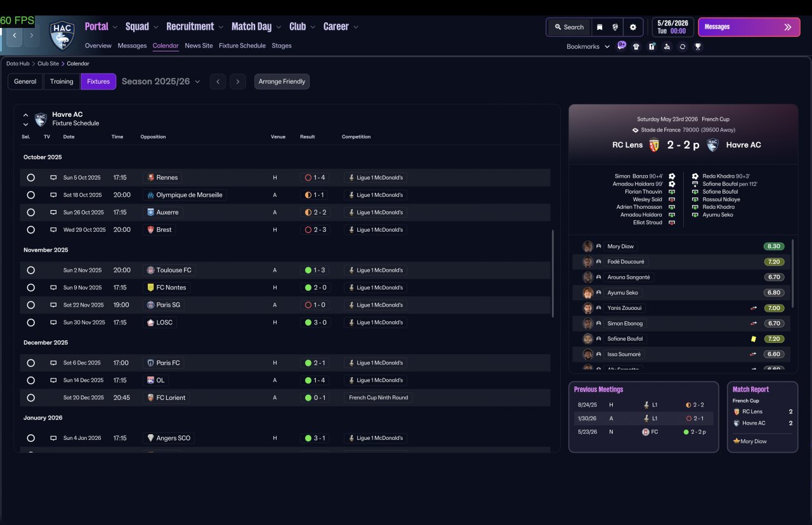Click the TV icon on the Angers SCO row
The height and width of the screenshot is (525, 812).
pyautogui.click(x=53, y=438)
